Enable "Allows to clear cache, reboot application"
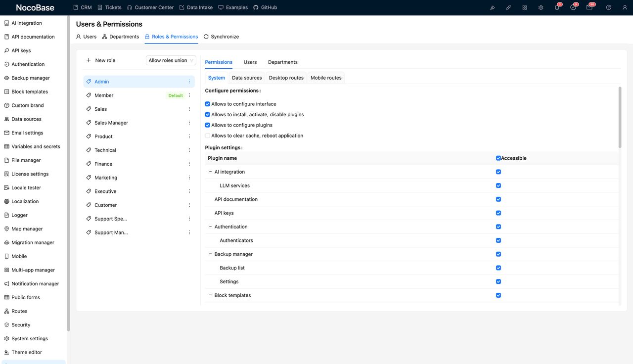The height and width of the screenshot is (364, 633). click(208, 136)
